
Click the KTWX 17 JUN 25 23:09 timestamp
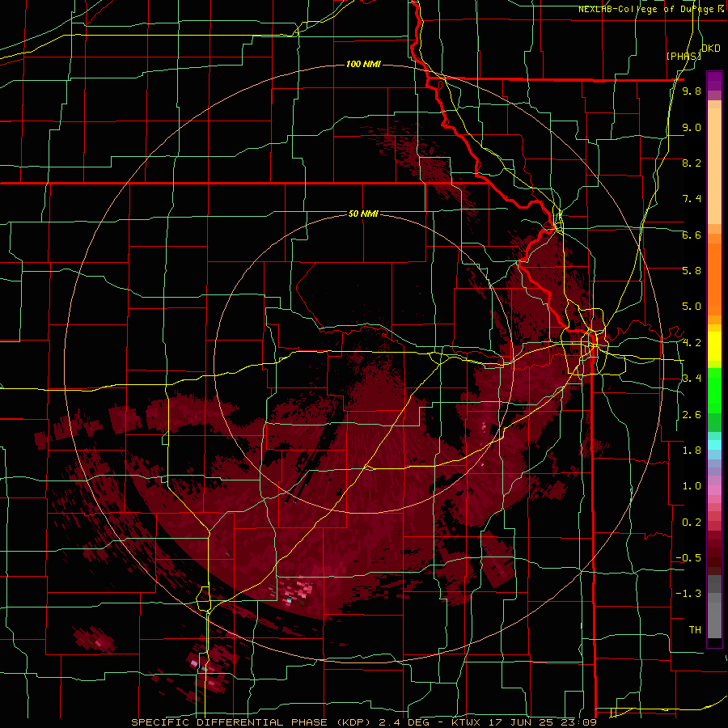click(523, 722)
